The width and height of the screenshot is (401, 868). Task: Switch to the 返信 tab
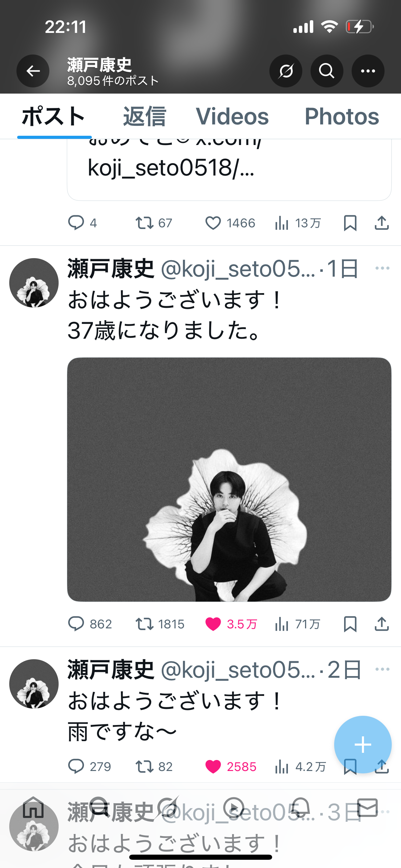(x=145, y=117)
